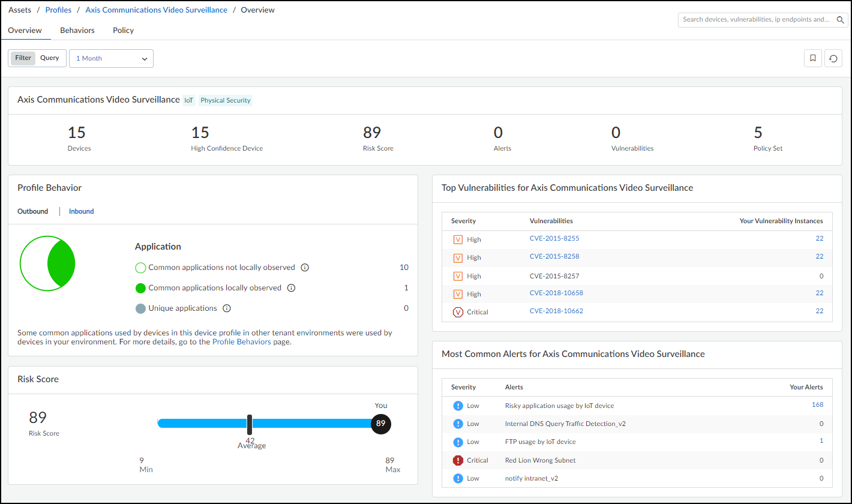Image resolution: width=852 pixels, height=504 pixels.
Task: Click High severity icon for CVE-2015-8257
Action: [458, 276]
